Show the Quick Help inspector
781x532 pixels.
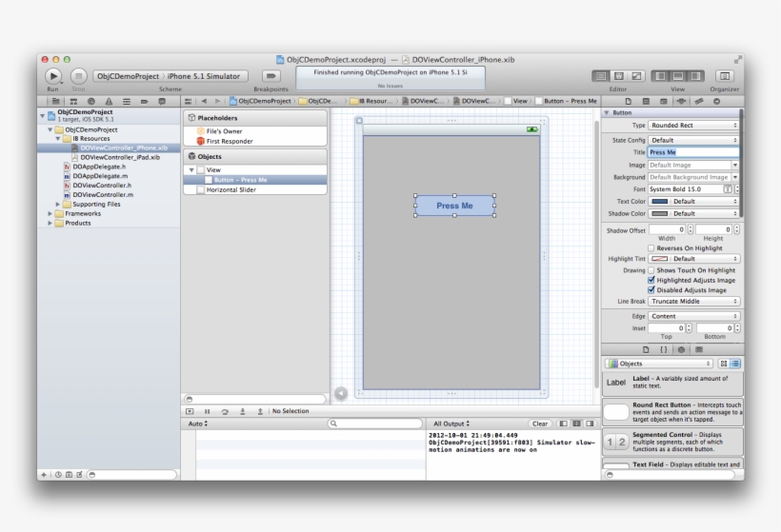coord(646,102)
